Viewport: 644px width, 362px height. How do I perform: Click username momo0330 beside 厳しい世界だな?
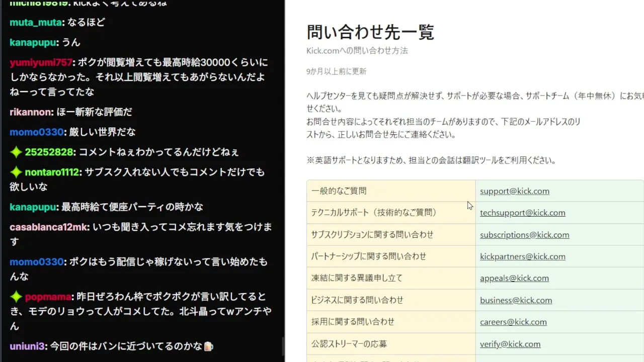37,132
